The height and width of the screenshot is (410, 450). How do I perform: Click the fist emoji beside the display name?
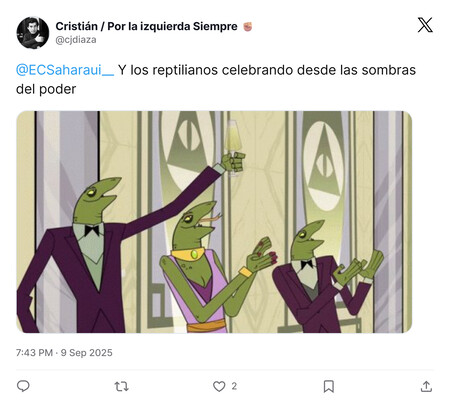(x=247, y=26)
